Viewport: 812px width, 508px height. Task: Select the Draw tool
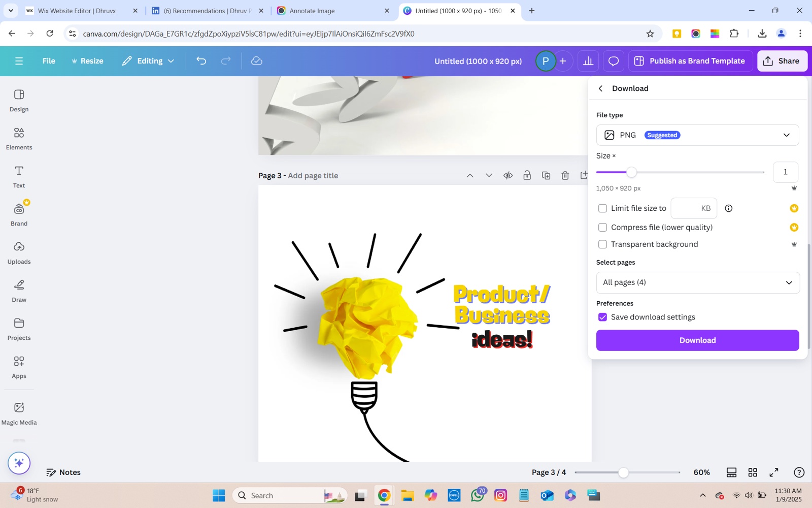(x=19, y=291)
